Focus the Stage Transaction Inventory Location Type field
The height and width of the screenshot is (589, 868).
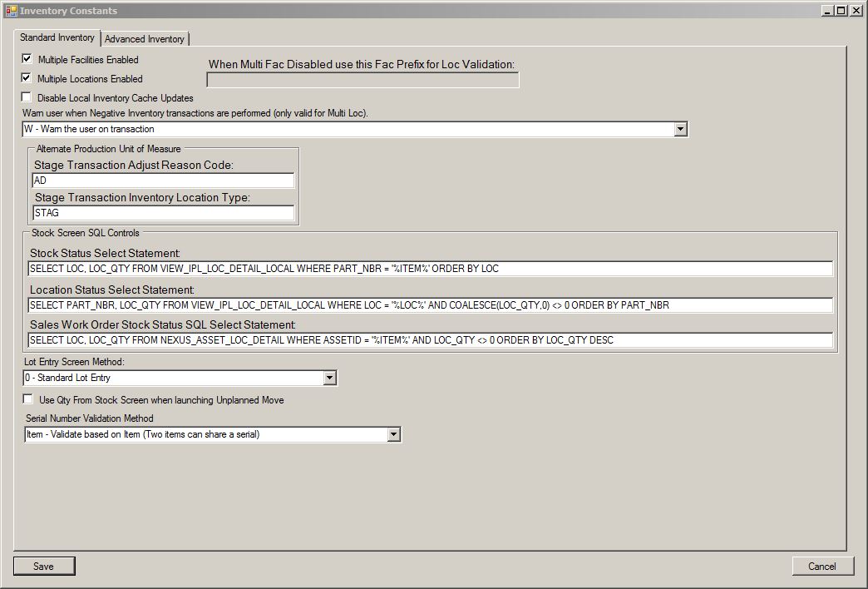(163, 213)
